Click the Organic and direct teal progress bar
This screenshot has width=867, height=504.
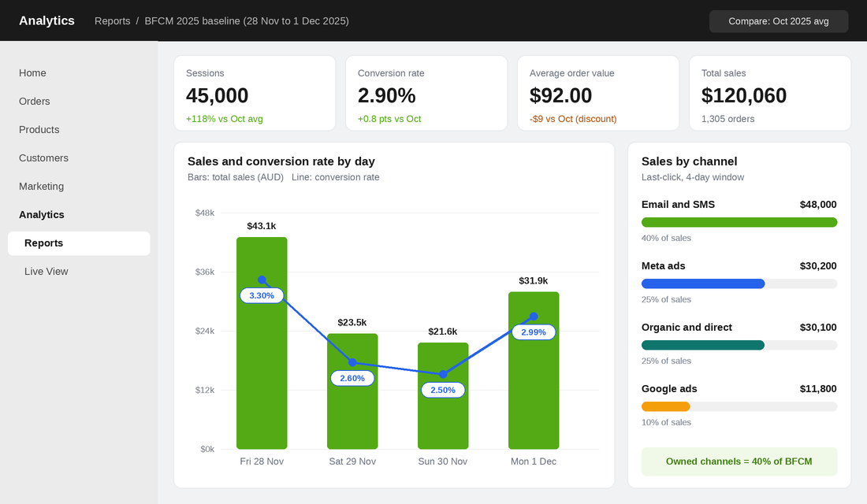click(x=703, y=345)
